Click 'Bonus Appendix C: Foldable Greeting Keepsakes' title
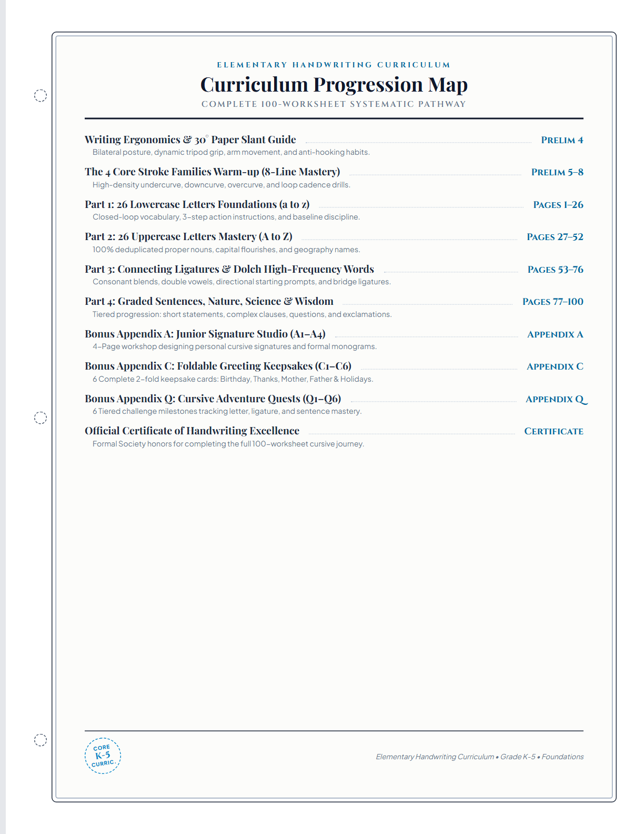This screenshot has width=644, height=834. [218, 366]
